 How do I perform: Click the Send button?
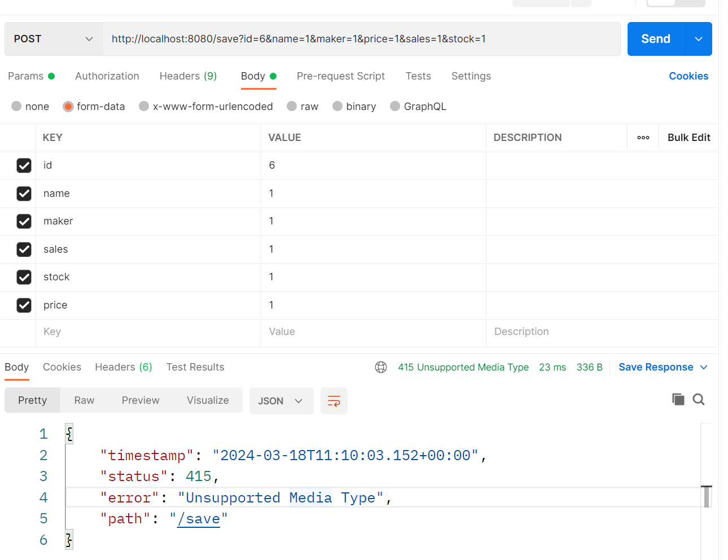(x=656, y=39)
